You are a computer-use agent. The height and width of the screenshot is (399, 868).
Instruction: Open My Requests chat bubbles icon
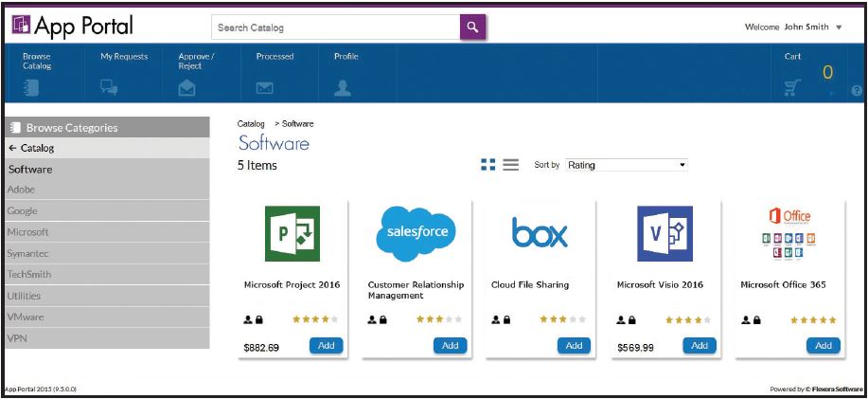[109, 87]
